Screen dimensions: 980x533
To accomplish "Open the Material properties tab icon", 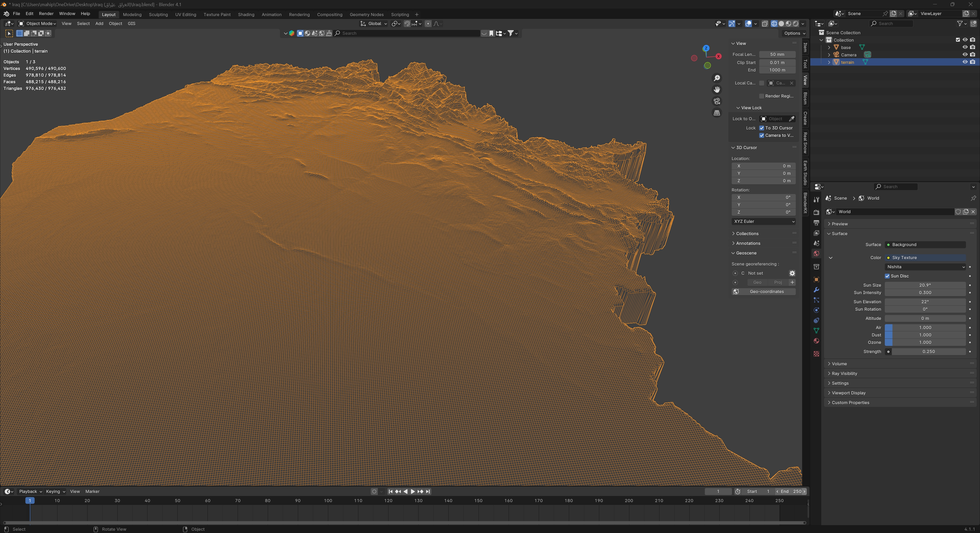I will click(816, 341).
